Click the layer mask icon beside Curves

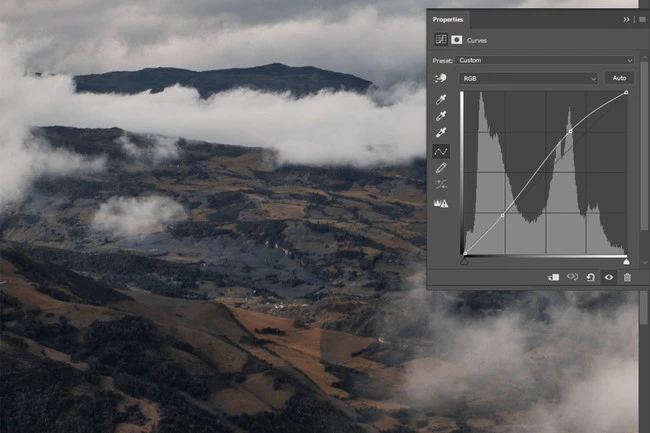click(457, 40)
